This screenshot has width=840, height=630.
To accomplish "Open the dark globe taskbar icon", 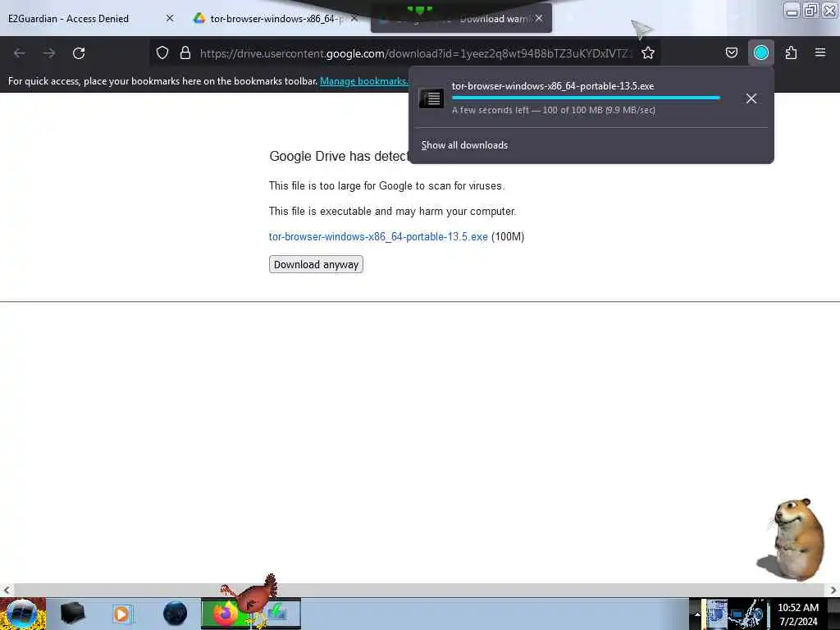I will click(176, 614).
